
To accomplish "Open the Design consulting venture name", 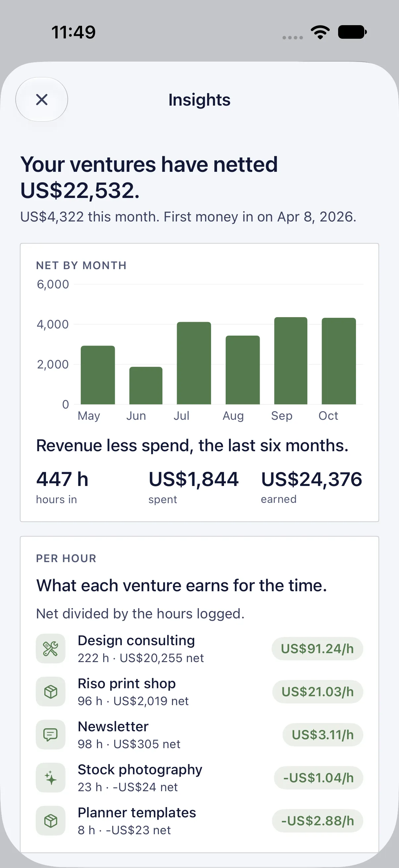I will click(x=136, y=640).
